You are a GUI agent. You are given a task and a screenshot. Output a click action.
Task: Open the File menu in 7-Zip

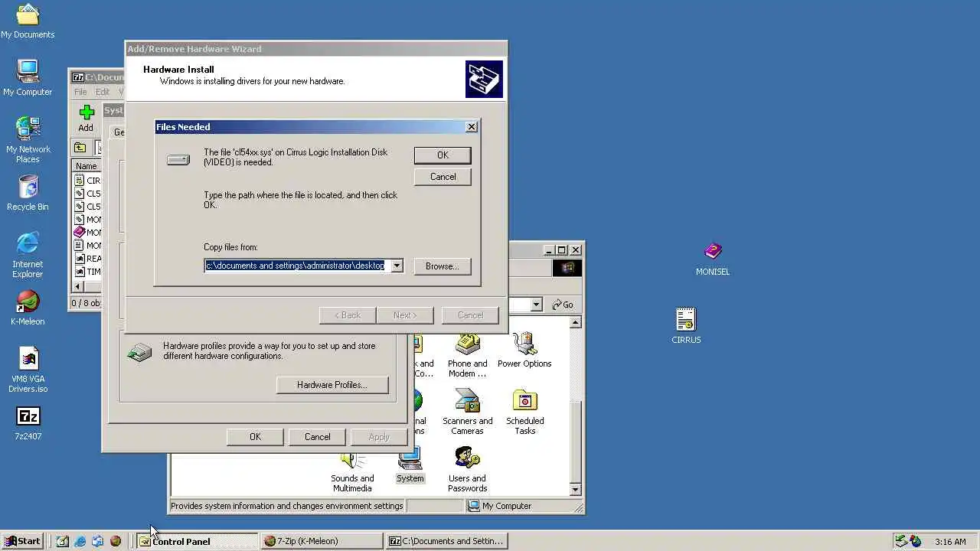tap(80, 92)
